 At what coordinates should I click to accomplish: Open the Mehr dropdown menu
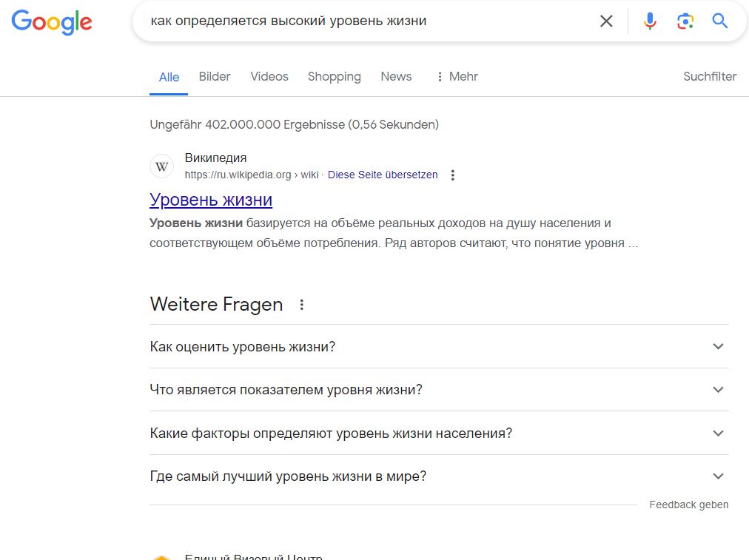click(457, 76)
